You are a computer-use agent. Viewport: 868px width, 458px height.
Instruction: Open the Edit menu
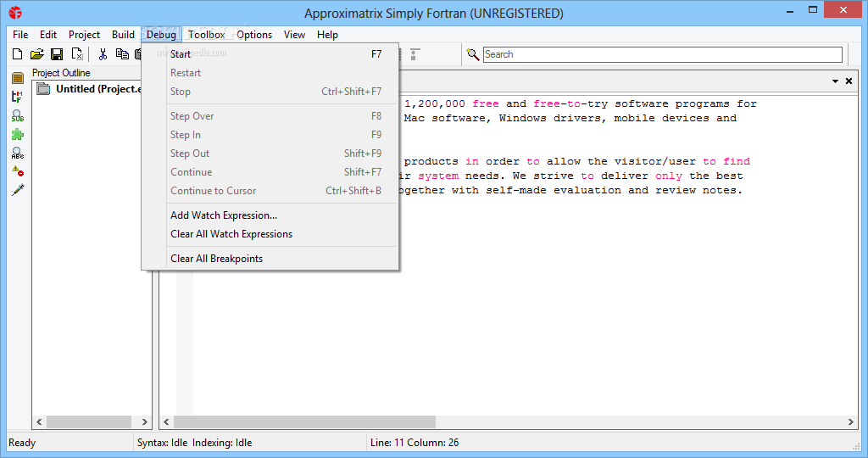pyautogui.click(x=48, y=34)
